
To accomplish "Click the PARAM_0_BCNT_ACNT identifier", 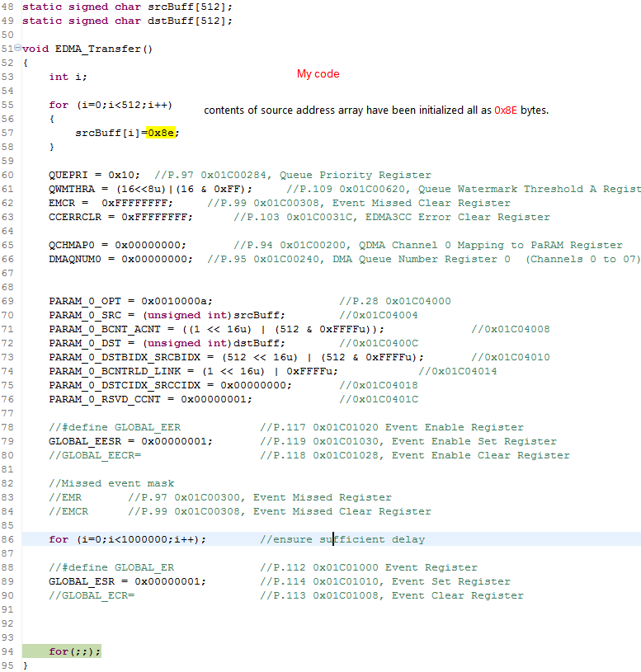I will [105, 329].
